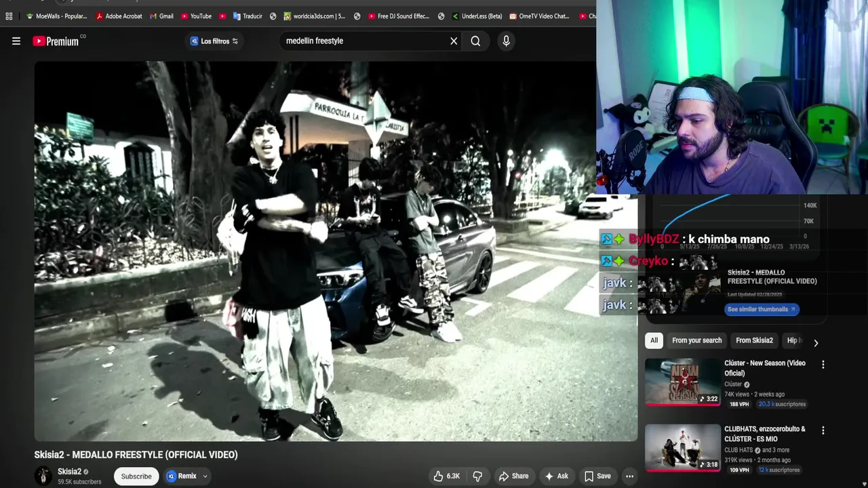Click the CLUB HATS channel name

pyautogui.click(x=738, y=450)
